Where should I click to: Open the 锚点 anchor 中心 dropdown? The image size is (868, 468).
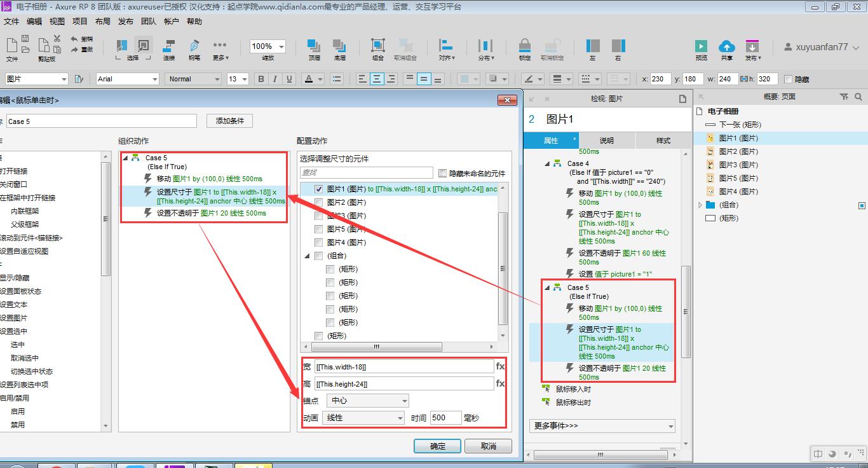(367, 401)
